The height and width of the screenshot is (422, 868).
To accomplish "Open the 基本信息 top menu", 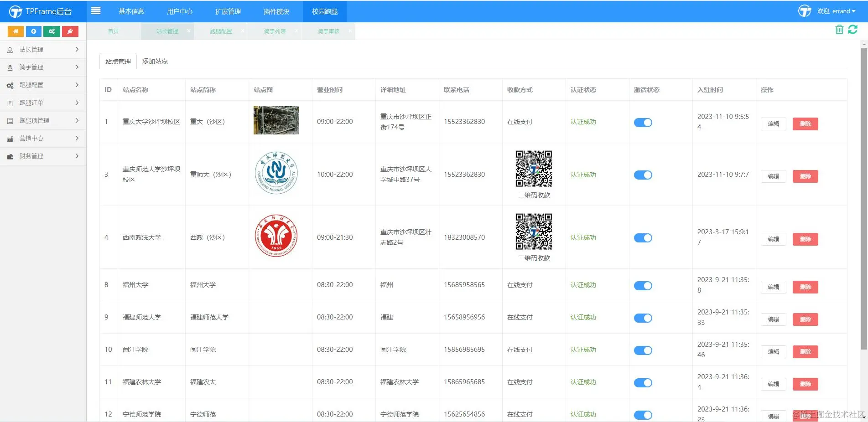I will [x=131, y=11].
